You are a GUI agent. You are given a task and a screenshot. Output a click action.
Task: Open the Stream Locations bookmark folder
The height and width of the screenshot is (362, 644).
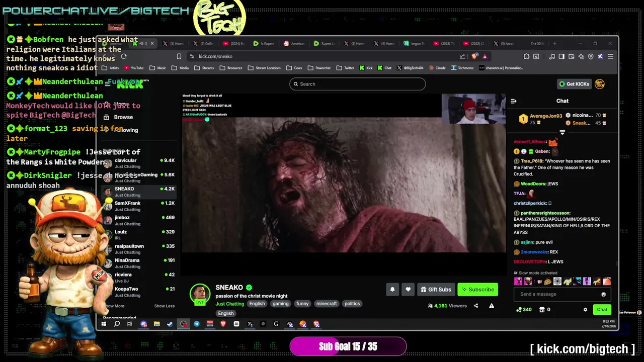coord(264,68)
